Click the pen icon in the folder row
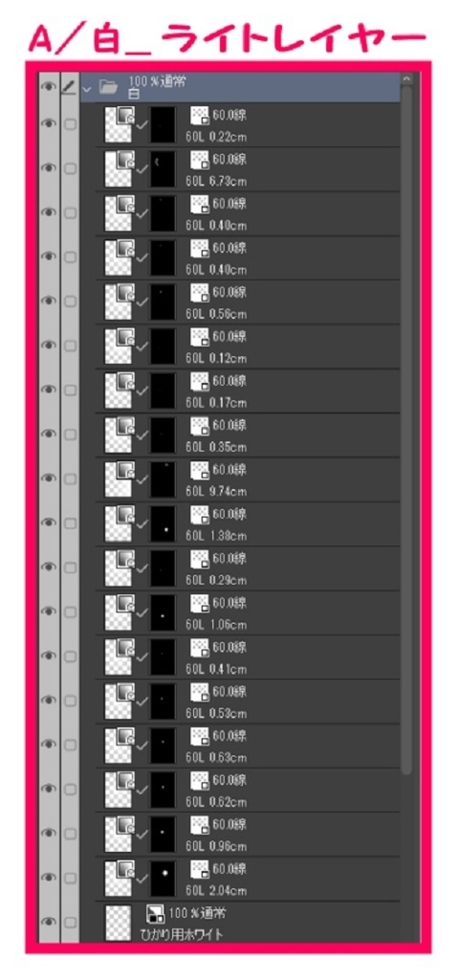 [70, 88]
